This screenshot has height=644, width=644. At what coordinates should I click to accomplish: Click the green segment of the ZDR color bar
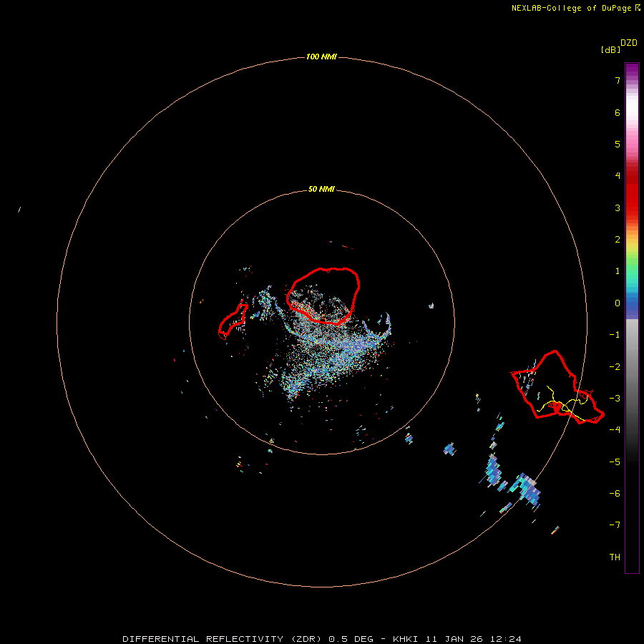point(632,265)
